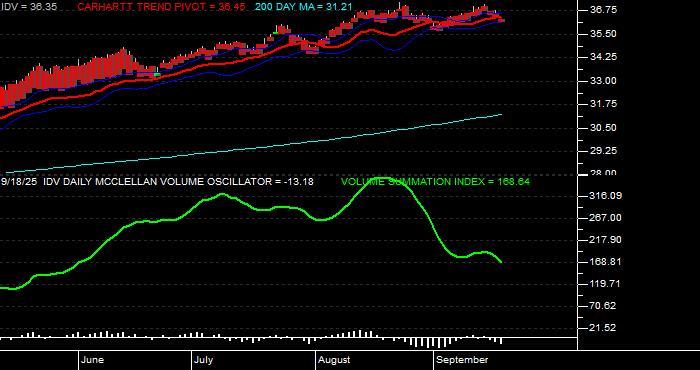700x370 pixels.
Task: Click the 267.00 summation axis value
Action: pyautogui.click(x=606, y=218)
